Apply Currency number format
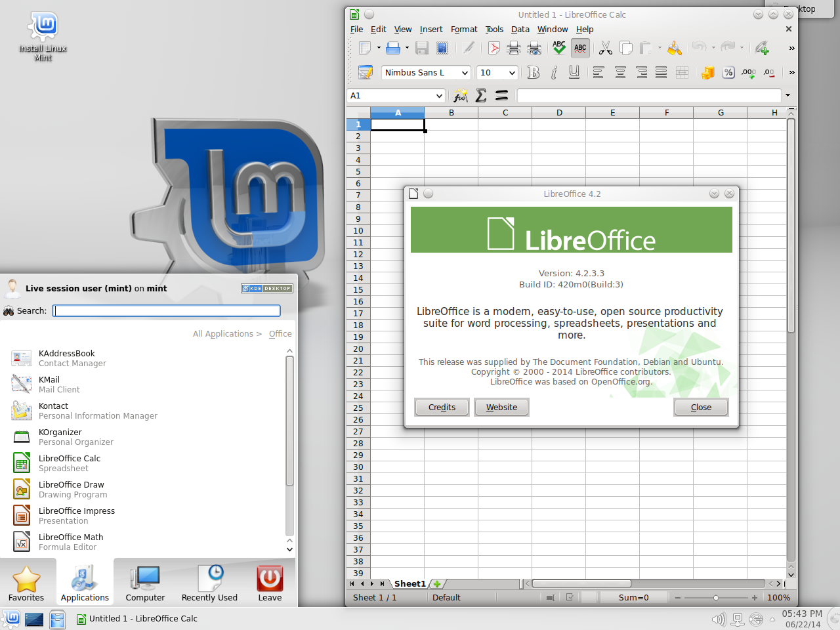This screenshot has width=840, height=630. (707, 73)
